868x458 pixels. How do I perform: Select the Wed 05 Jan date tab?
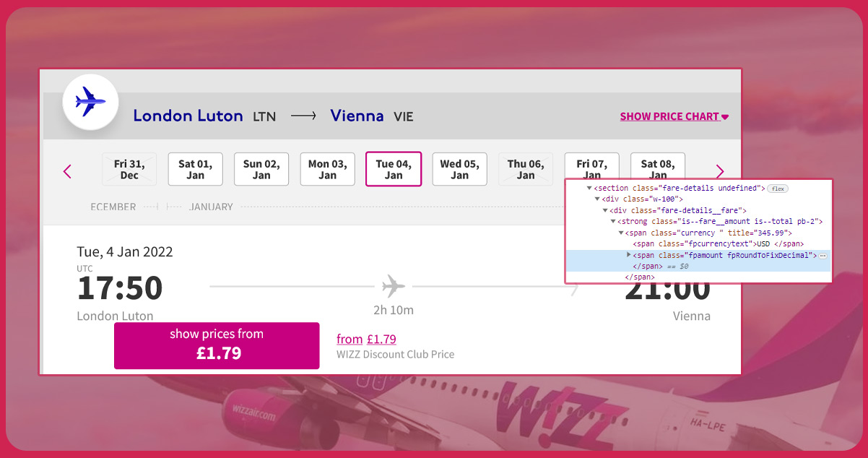(459, 168)
